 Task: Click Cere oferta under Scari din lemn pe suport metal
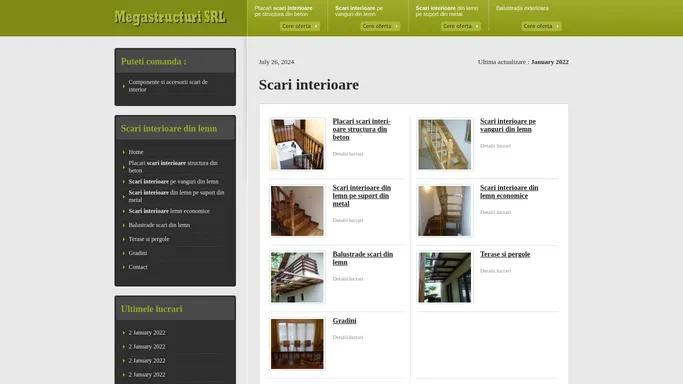coord(461,26)
